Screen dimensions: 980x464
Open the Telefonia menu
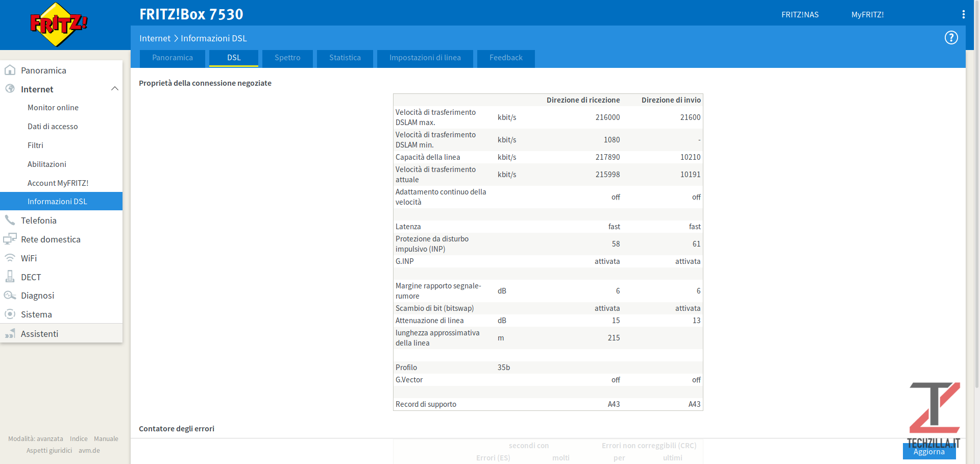61,220
